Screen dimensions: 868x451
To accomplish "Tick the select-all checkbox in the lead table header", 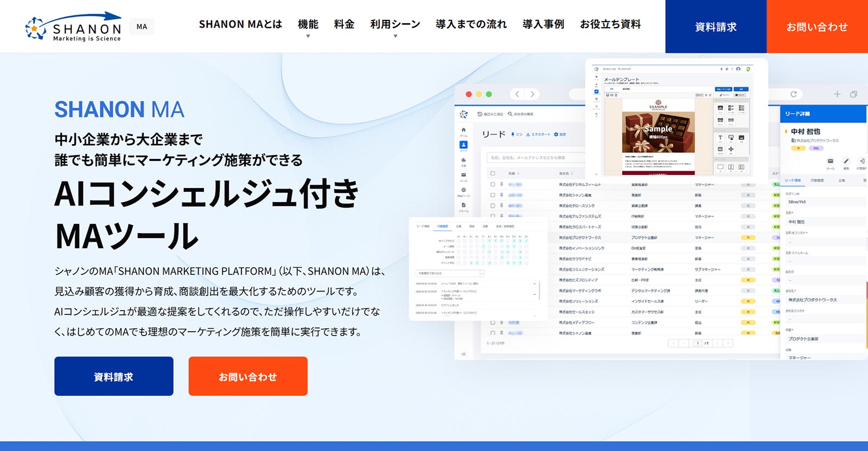I will pyautogui.click(x=493, y=173).
